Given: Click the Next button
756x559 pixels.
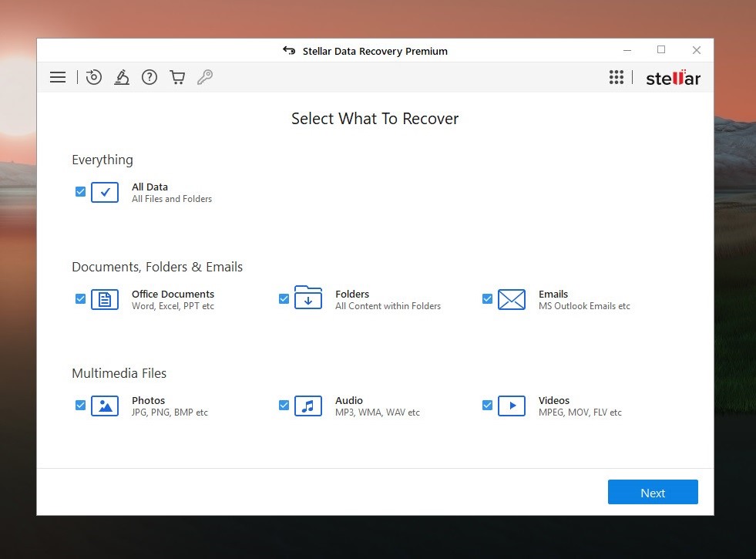Looking at the screenshot, I should (653, 492).
